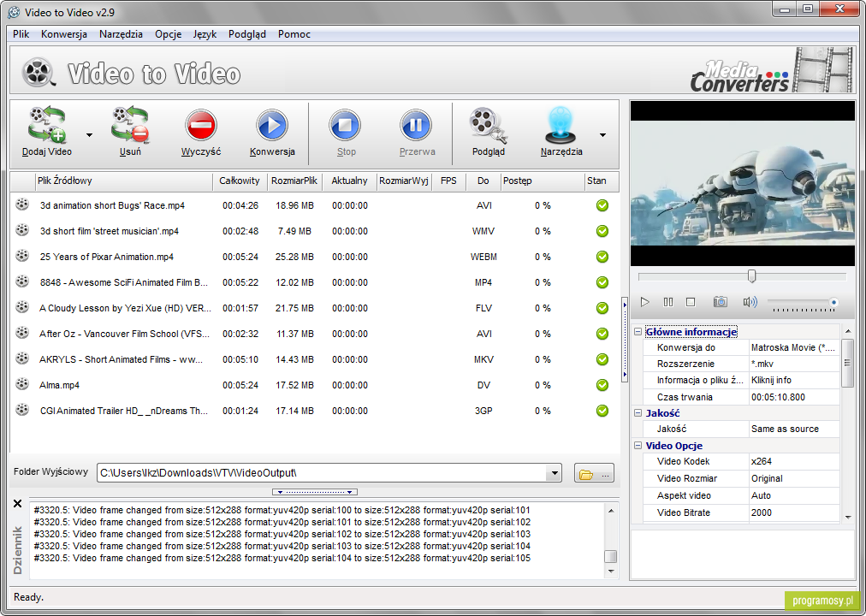Select the Video Bitrate value 2000
Viewport: 866px width, 616px height.
tap(793, 512)
